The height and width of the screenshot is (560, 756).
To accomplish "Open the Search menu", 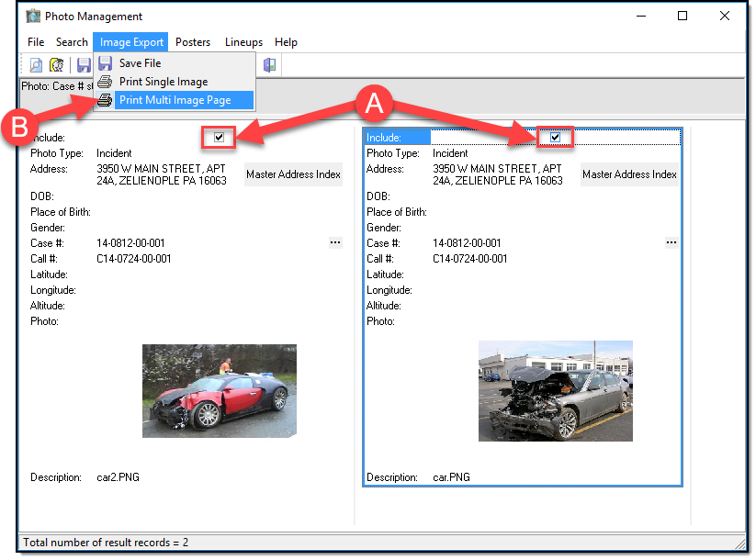I will 72,42.
